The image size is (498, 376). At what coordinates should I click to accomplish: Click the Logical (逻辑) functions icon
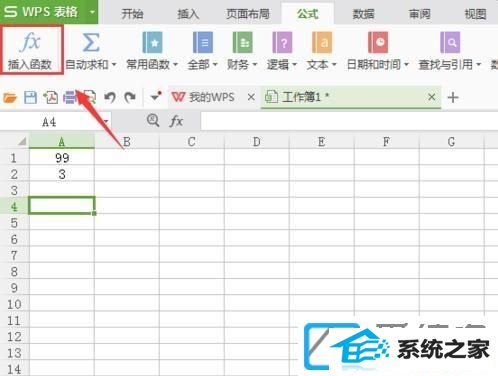[282, 42]
